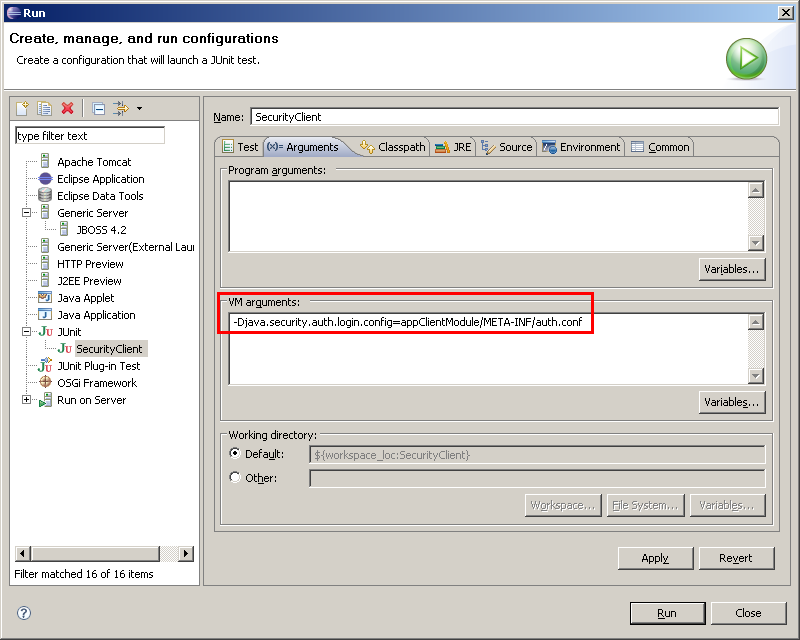Select the HTTP Preview tree item label
This screenshot has width=800, height=640.
click(x=90, y=263)
